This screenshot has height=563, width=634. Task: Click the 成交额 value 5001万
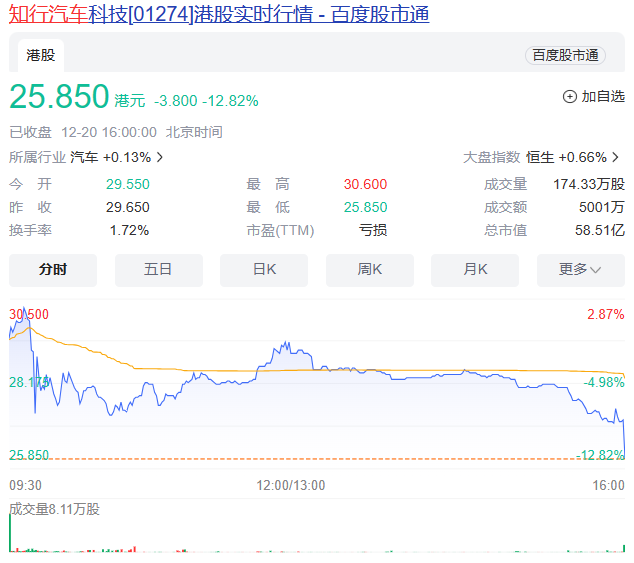tap(602, 207)
